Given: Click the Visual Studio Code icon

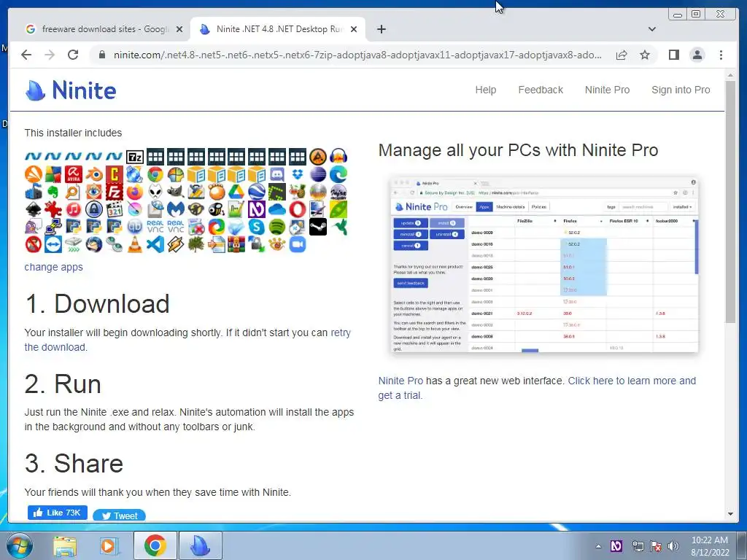Looking at the screenshot, I should (x=155, y=244).
